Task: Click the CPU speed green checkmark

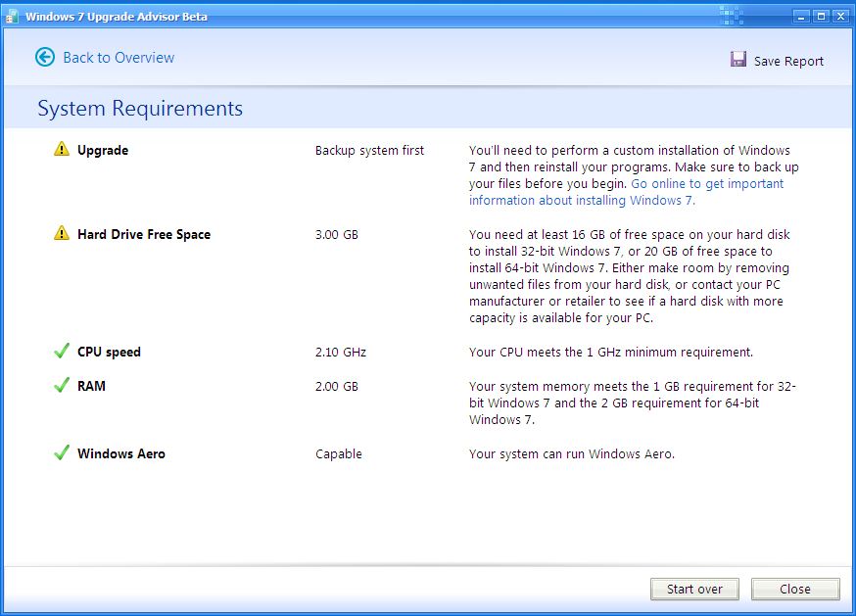Action: (62, 351)
